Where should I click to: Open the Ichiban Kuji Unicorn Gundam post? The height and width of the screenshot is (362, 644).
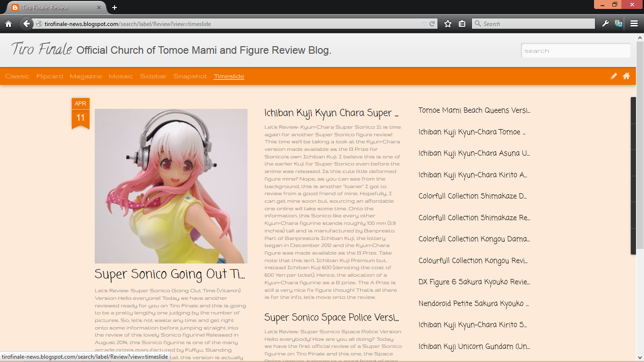(474, 347)
